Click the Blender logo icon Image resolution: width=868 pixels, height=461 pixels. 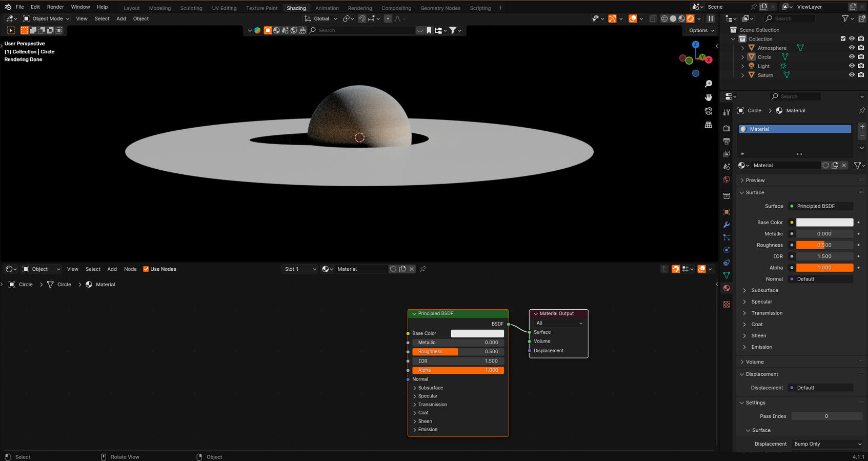coord(8,7)
